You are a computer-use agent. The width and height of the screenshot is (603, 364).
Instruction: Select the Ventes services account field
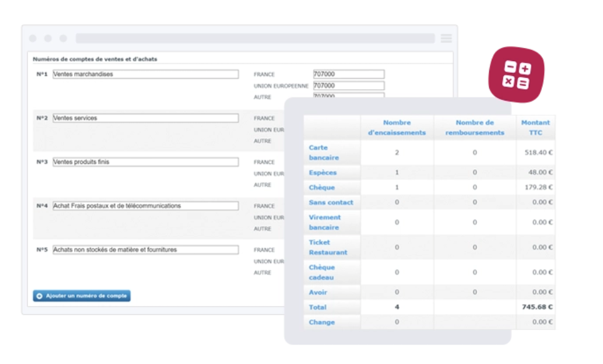click(145, 118)
